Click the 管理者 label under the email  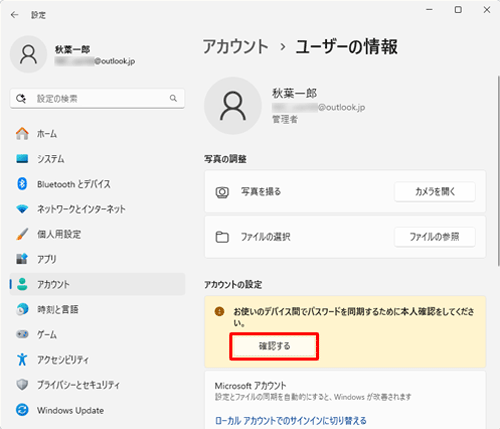tap(285, 119)
